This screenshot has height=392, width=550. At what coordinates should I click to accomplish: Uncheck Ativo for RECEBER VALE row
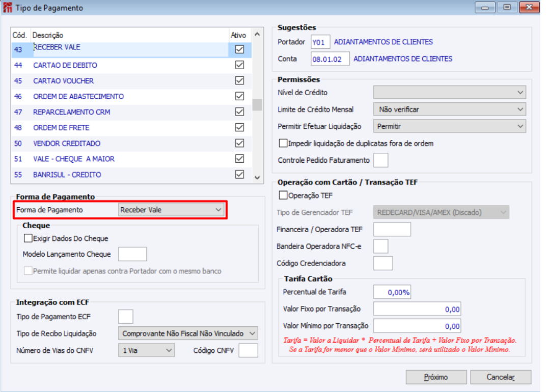click(239, 49)
